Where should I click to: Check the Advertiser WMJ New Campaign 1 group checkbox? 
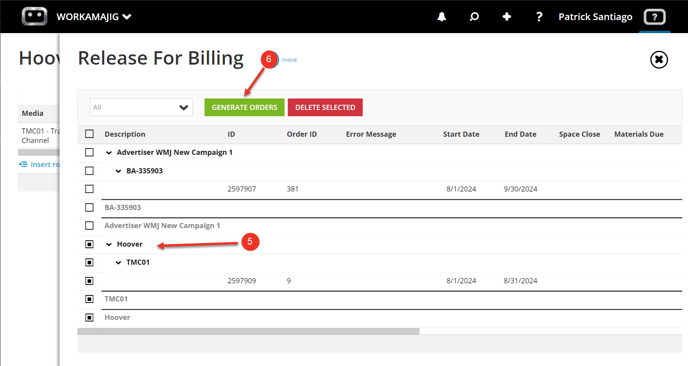[89, 152]
